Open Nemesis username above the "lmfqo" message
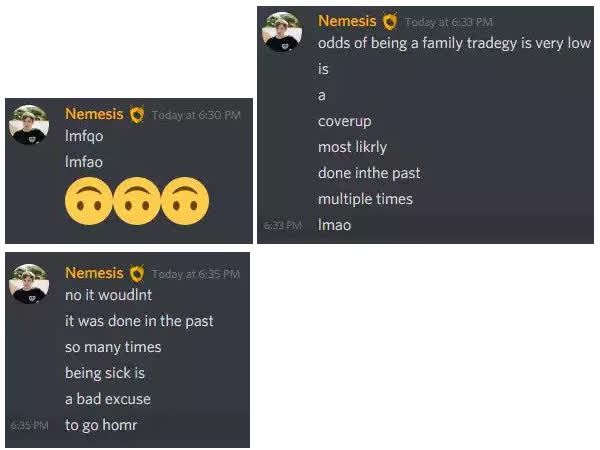Viewport: 600px width, 450px height. click(x=95, y=114)
